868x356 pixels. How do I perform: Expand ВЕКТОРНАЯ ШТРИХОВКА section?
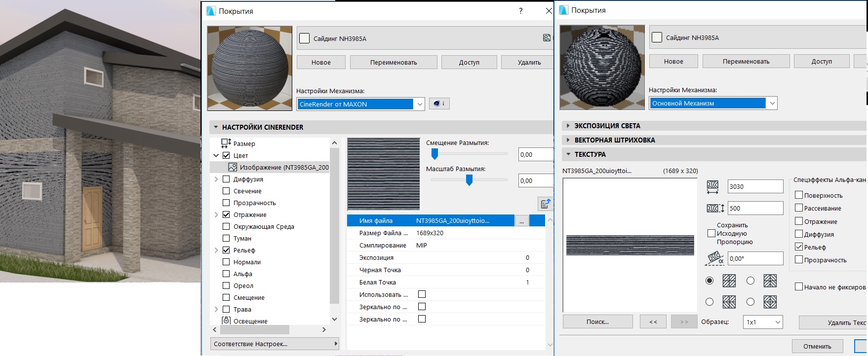click(568, 140)
